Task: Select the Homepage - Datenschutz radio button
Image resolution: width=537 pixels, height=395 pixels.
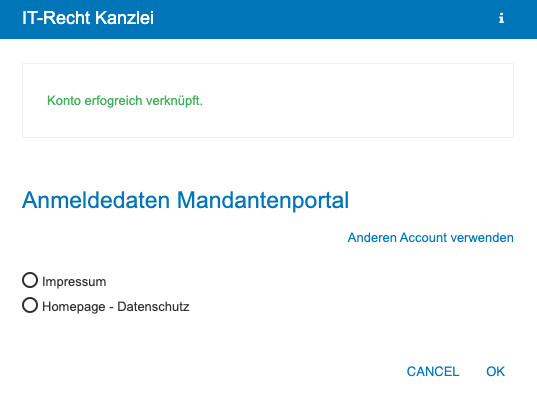Action: (x=30, y=305)
